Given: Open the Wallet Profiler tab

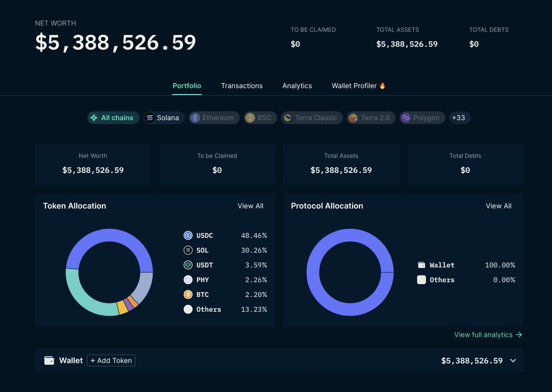Looking at the screenshot, I should tap(358, 86).
